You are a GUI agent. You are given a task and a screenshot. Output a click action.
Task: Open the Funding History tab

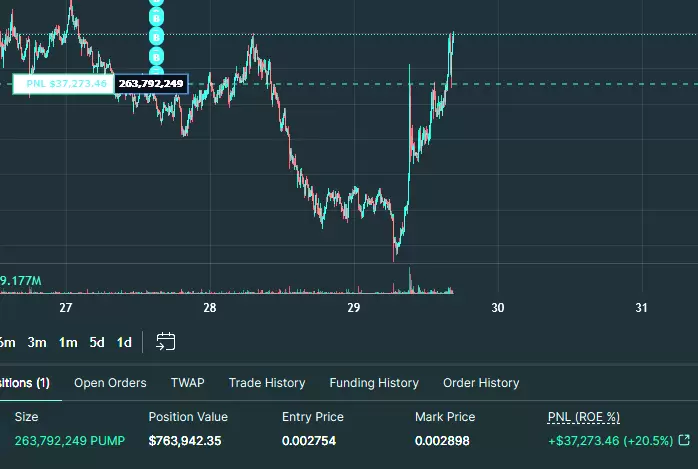click(374, 383)
